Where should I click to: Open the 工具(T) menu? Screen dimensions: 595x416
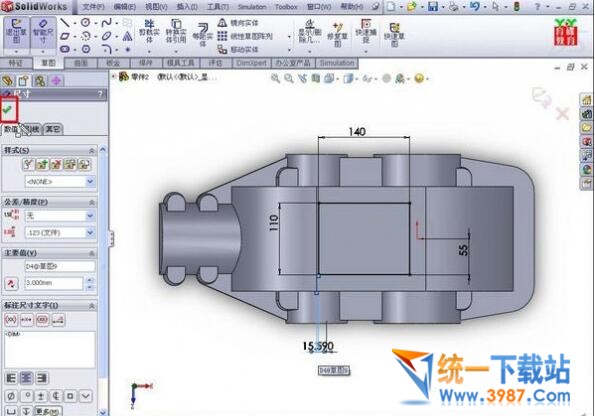coord(218,7)
